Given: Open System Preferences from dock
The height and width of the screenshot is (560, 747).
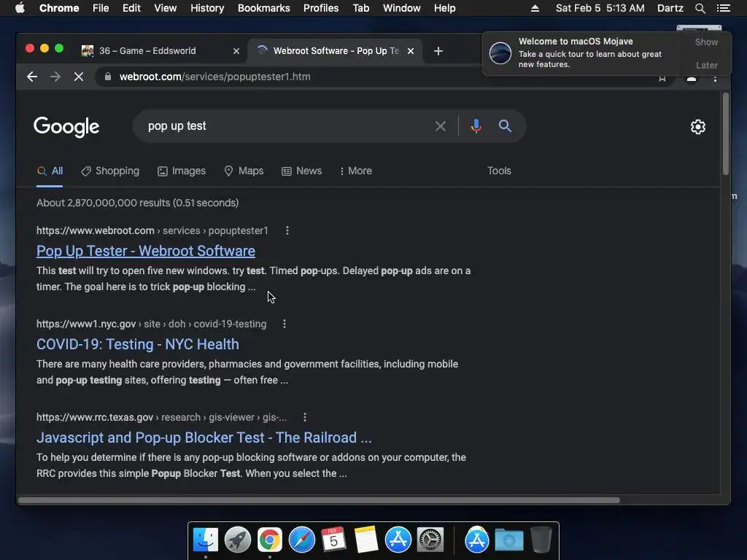Looking at the screenshot, I should pos(430,540).
